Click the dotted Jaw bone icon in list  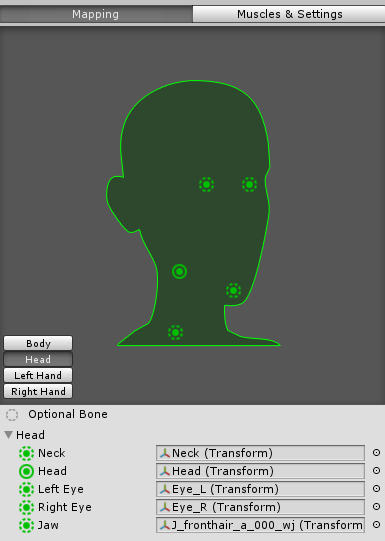coord(26,525)
